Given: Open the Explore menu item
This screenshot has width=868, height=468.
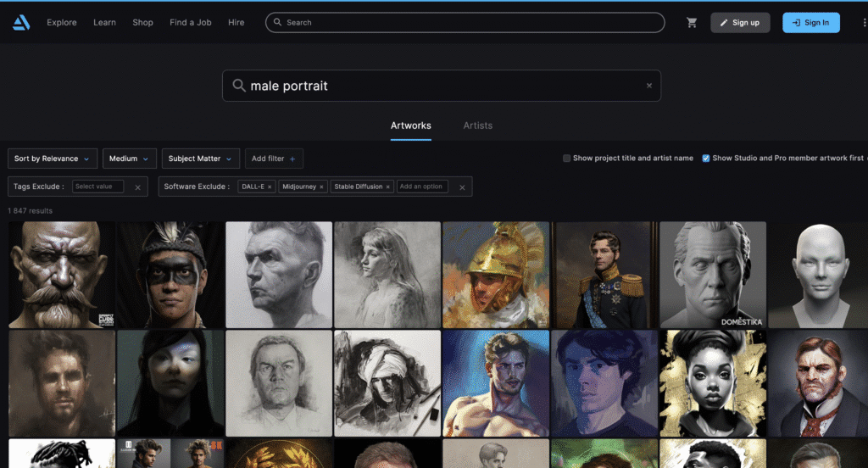Looking at the screenshot, I should [62, 23].
